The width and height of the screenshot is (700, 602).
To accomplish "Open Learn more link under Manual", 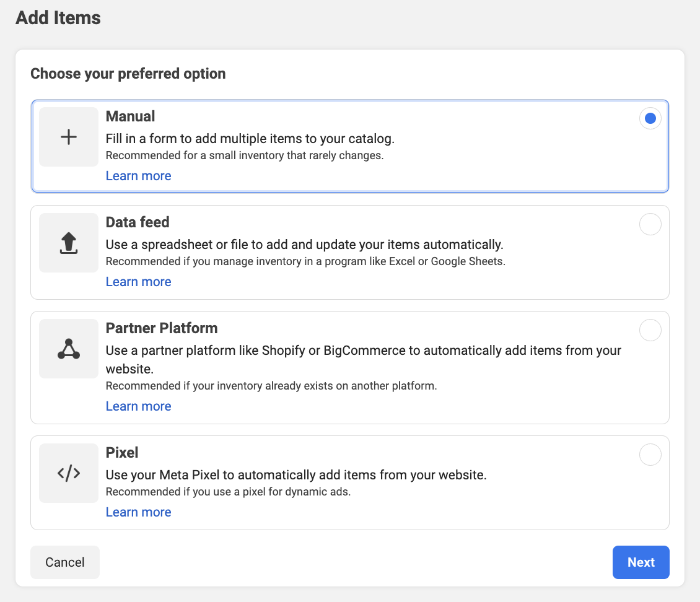I will click(x=138, y=176).
